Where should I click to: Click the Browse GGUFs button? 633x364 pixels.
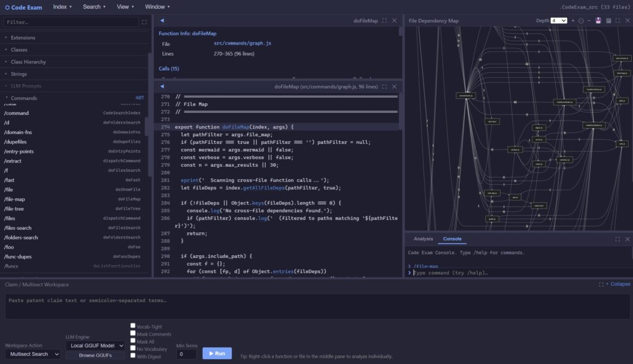tap(95, 355)
